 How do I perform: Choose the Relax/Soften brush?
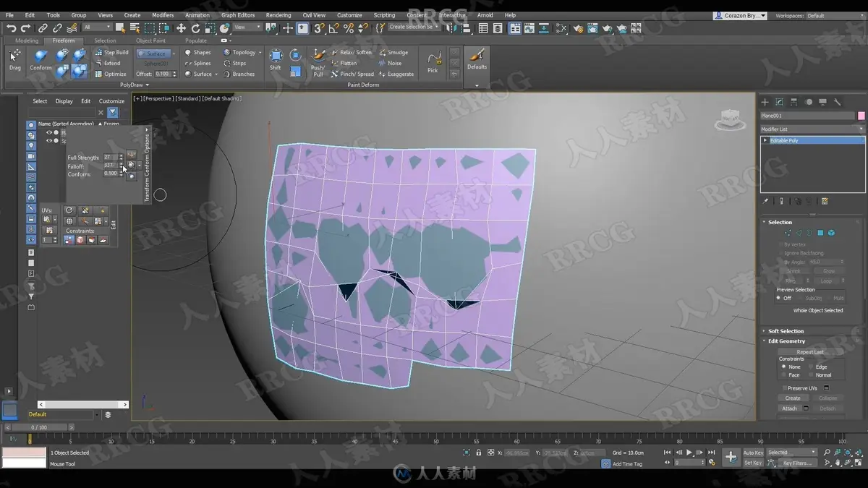click(352, 52)
